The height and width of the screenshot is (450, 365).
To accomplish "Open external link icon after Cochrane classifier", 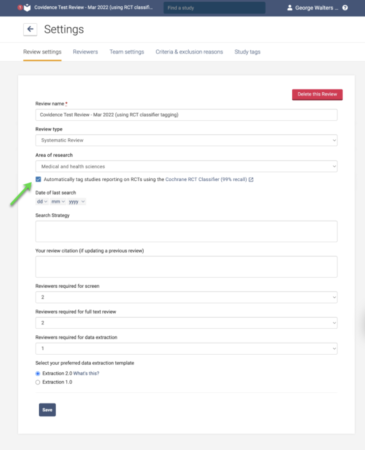I will coord(251,179).
